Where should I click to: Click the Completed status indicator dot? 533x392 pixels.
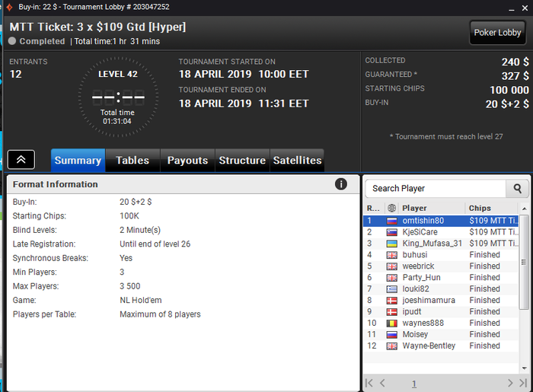pyautogui.click(x=12, y=41)
